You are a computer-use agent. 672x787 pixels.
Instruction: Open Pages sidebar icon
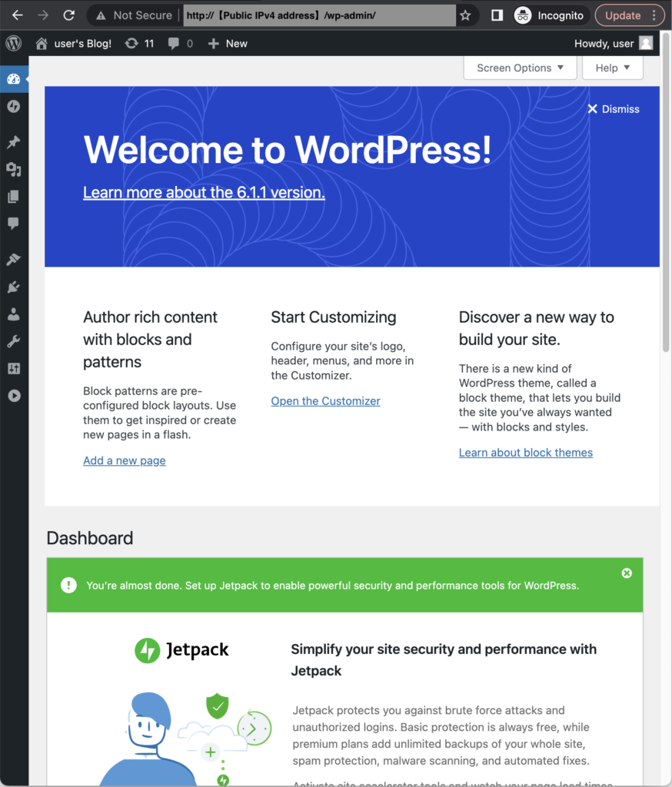[x=14, y=196]
